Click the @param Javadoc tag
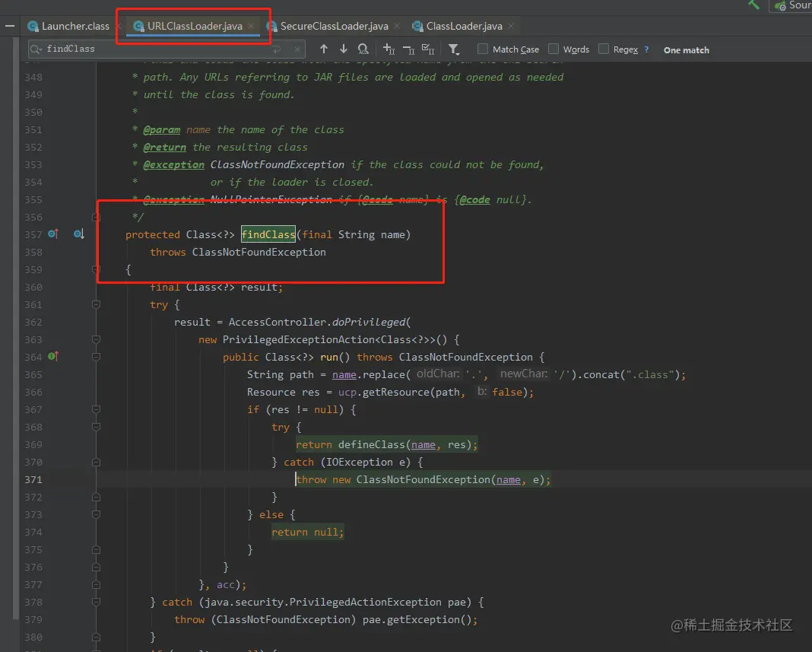 [162, 129]
